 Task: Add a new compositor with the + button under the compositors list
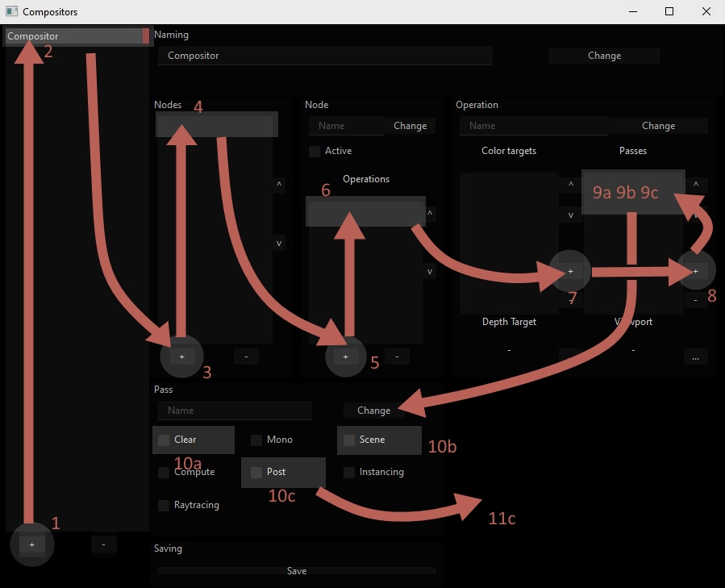coord(32,544)
